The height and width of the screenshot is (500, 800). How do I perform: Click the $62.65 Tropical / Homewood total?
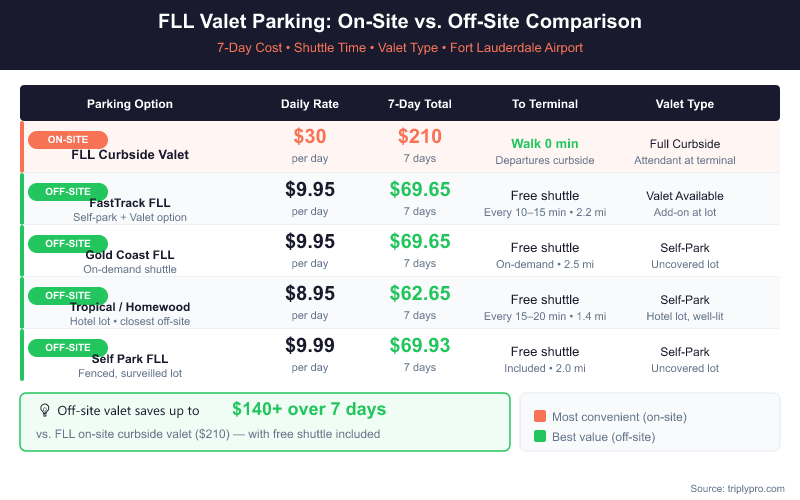click(420, 293)
